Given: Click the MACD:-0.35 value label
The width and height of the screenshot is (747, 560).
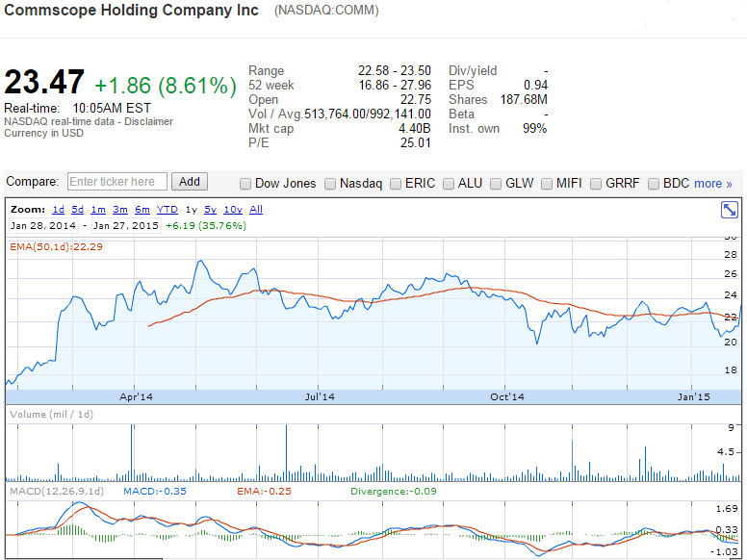Looking at the screenshot, I should pyautogui.click(x=155, y=491).
